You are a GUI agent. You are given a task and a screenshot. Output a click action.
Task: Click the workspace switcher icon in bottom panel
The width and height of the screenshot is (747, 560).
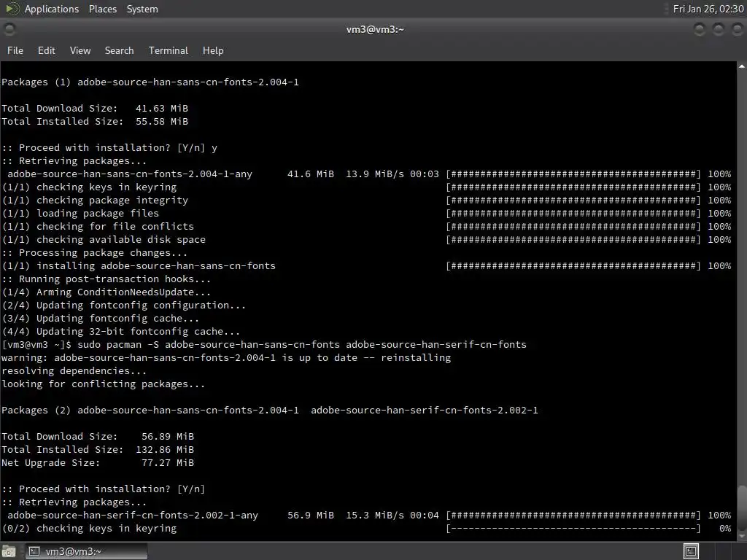click(691, 551)
